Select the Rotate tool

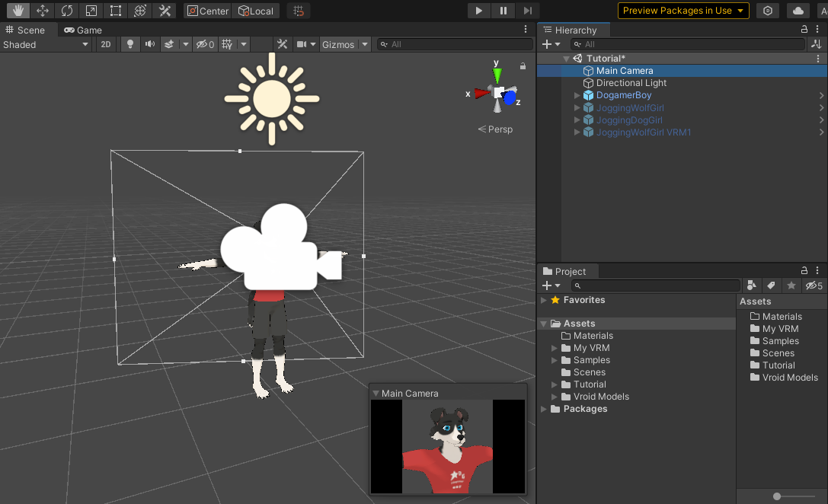coord(66,11)
